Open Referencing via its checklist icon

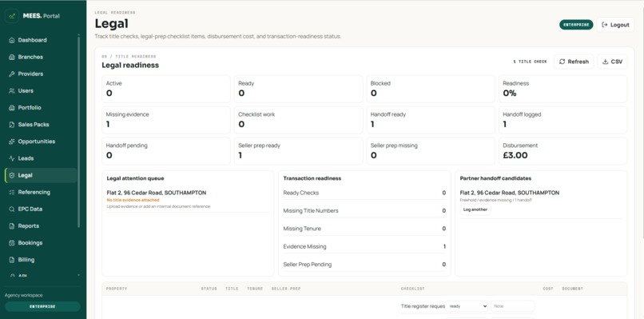tap(11, 192)
